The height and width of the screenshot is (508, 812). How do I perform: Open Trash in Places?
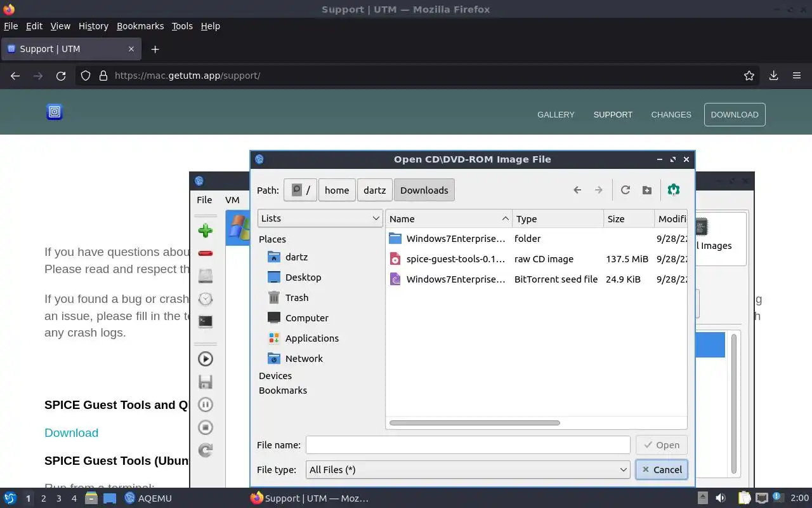coord(296,298)
